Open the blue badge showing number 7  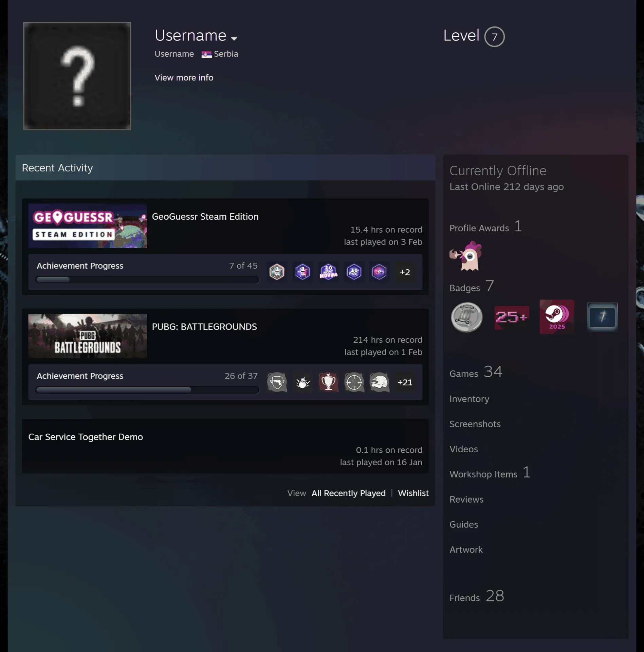(602, 317)
